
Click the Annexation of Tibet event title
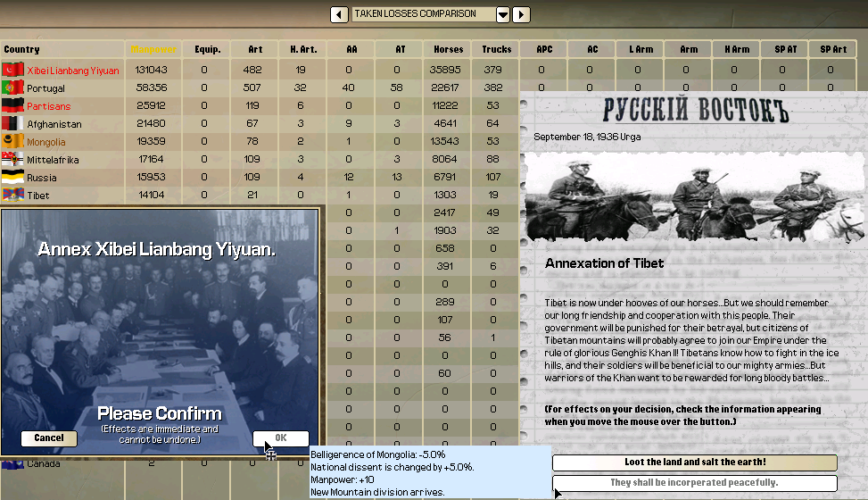click(x=604, y=263)
